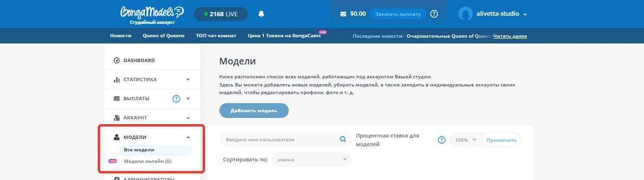Image resolution: width=644 pixels, height=180 pixels.
Task: Click the Читать далее link
Action: (510, 36)
